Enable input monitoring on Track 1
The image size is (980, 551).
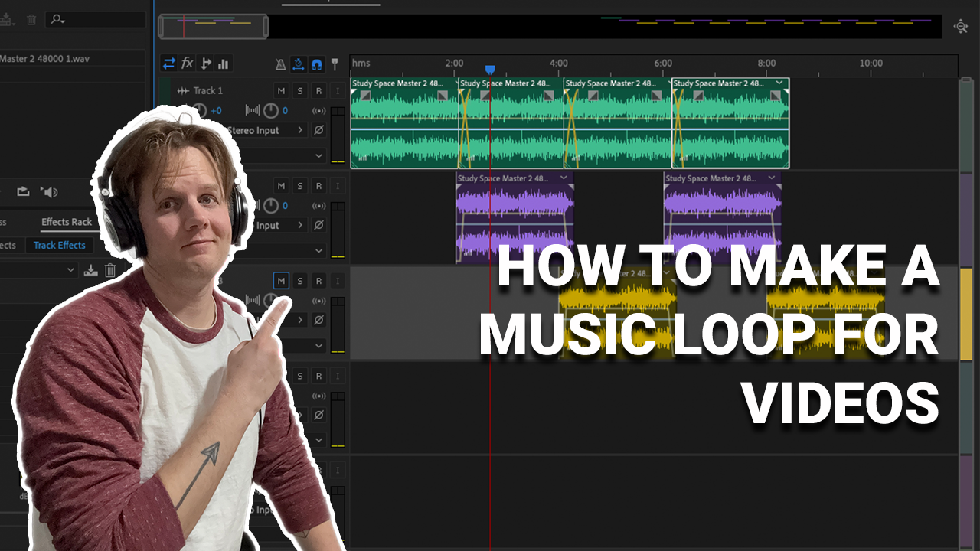(338, 91)
